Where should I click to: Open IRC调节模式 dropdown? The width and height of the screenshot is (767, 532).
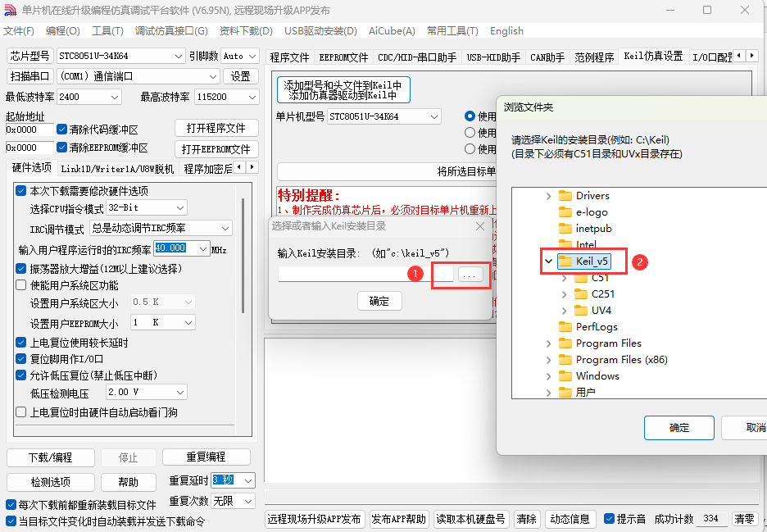[161, 228]
